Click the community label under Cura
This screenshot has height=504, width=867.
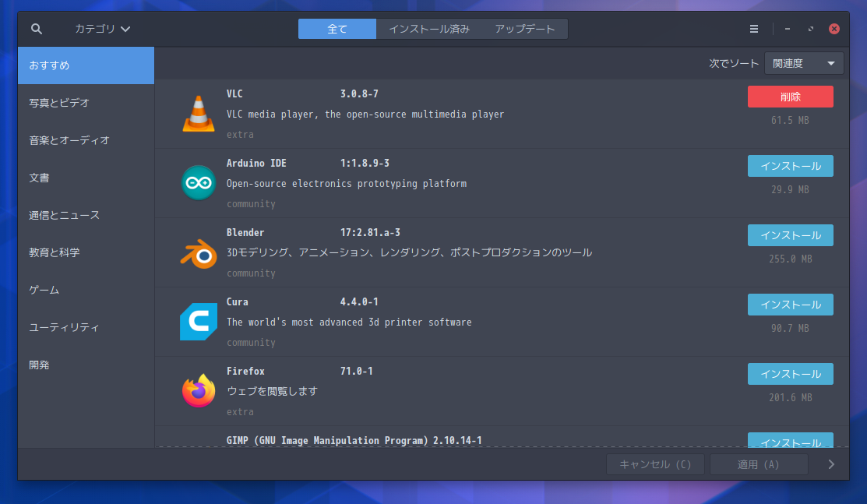[x=251, y=343]
